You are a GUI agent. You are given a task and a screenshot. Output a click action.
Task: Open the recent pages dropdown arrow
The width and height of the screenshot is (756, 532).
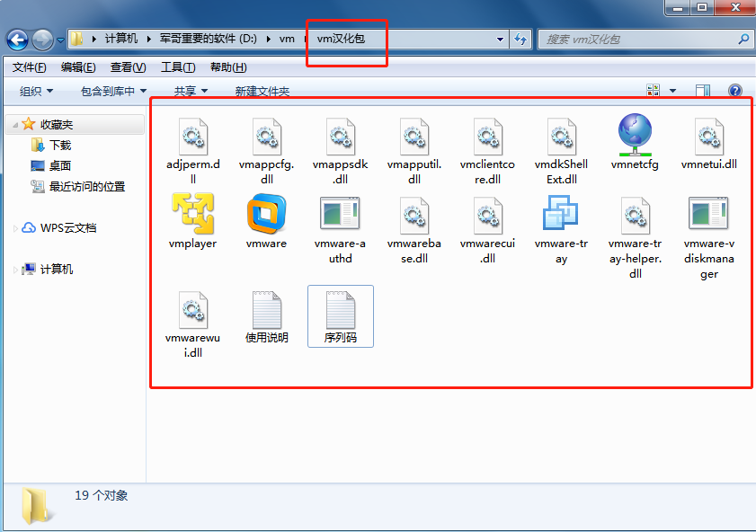60,40
